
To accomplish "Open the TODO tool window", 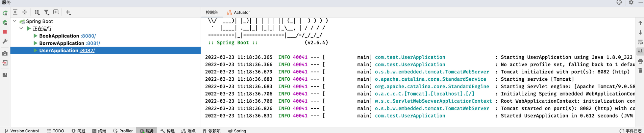I will pos(56,131).
